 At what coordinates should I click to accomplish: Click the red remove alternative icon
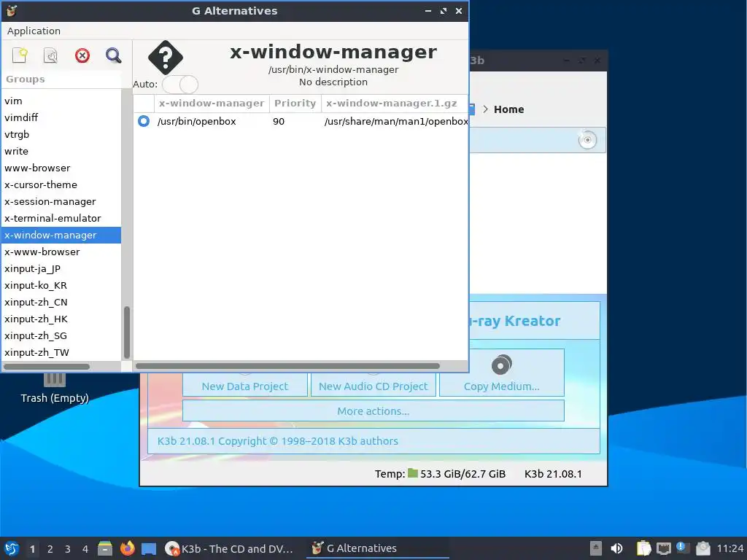tap(82, 55)
